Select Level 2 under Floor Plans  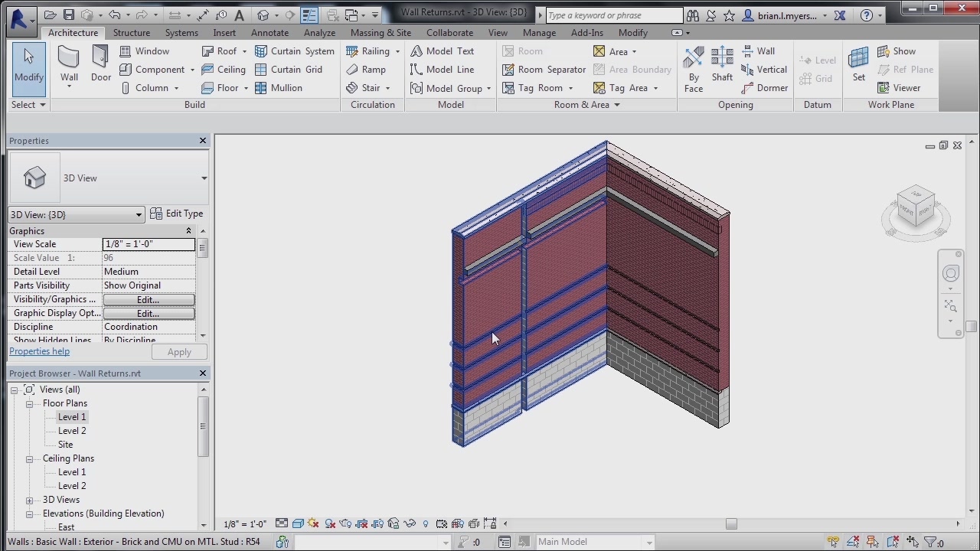pos(72,431)
